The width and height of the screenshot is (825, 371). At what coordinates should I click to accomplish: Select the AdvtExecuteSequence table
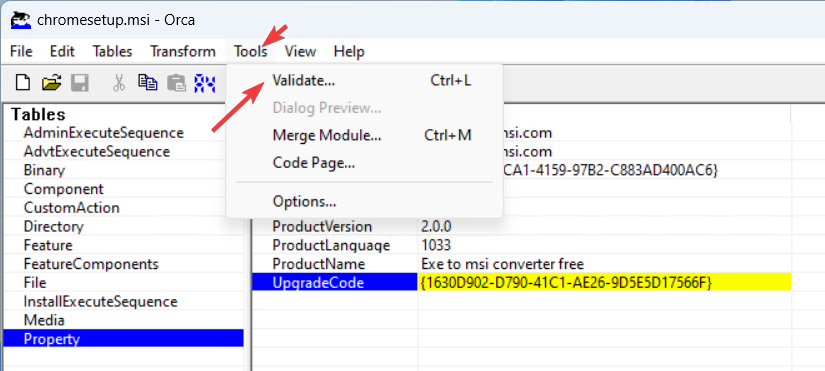[x=97, y=152]
